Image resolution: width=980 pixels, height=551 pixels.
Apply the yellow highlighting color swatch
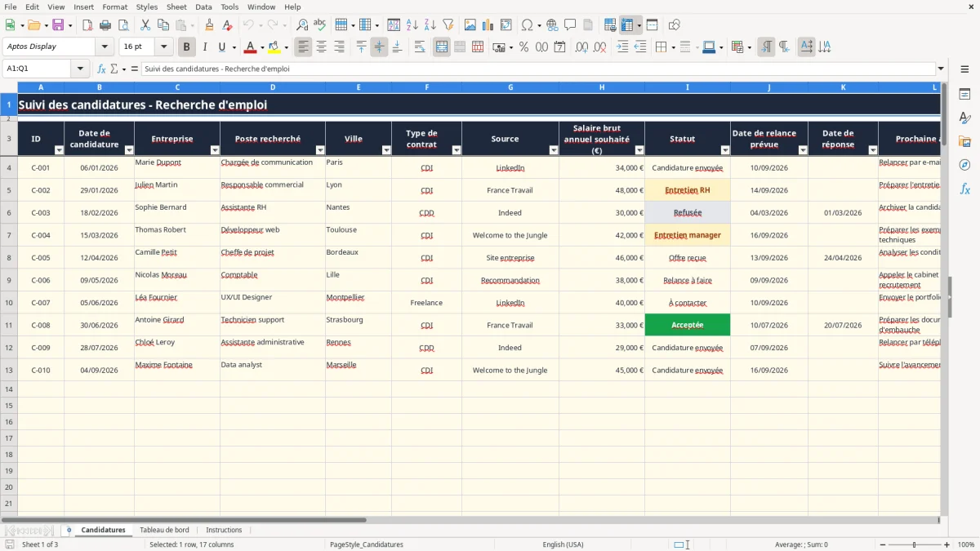[274, 47]
